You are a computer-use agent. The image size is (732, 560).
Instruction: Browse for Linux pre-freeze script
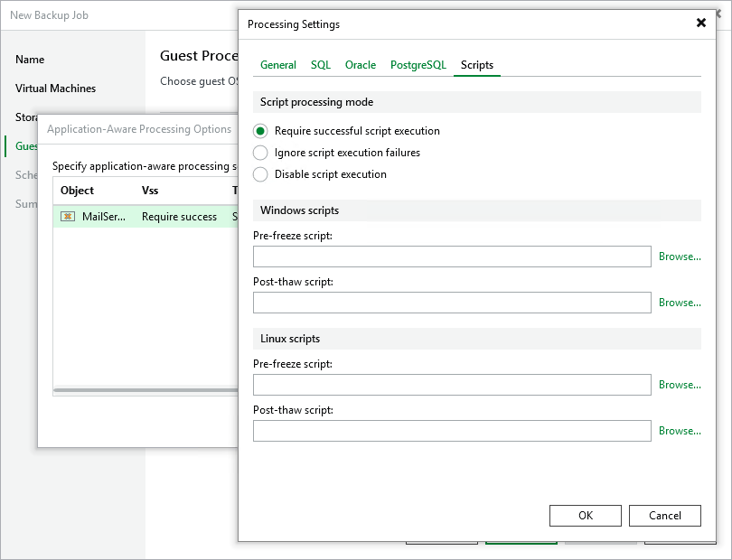pos(680,385)
